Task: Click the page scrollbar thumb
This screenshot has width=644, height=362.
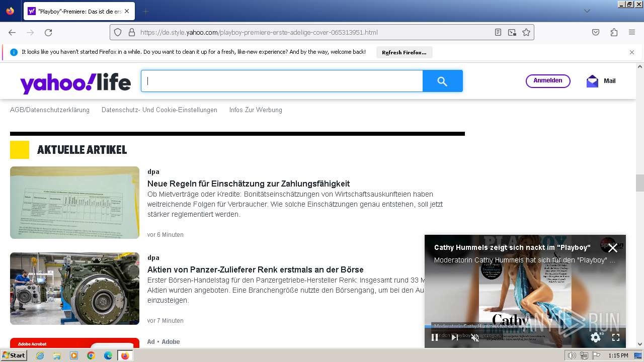Action: coord(640,183)
